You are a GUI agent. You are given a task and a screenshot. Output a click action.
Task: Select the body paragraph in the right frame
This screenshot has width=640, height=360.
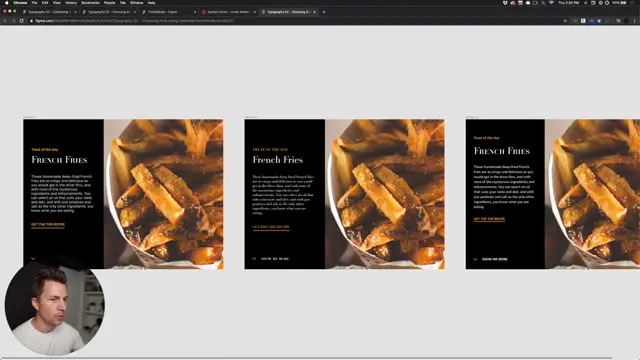pyautogui.click(x=504, y=187)
